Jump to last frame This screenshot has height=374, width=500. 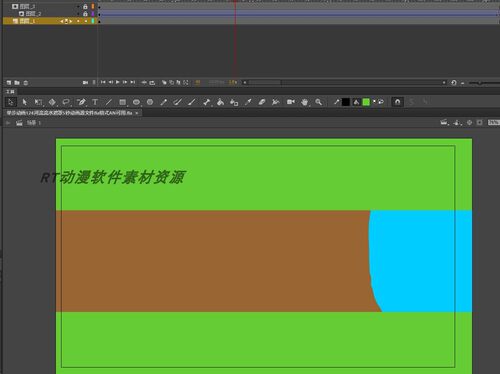[133, 82]
